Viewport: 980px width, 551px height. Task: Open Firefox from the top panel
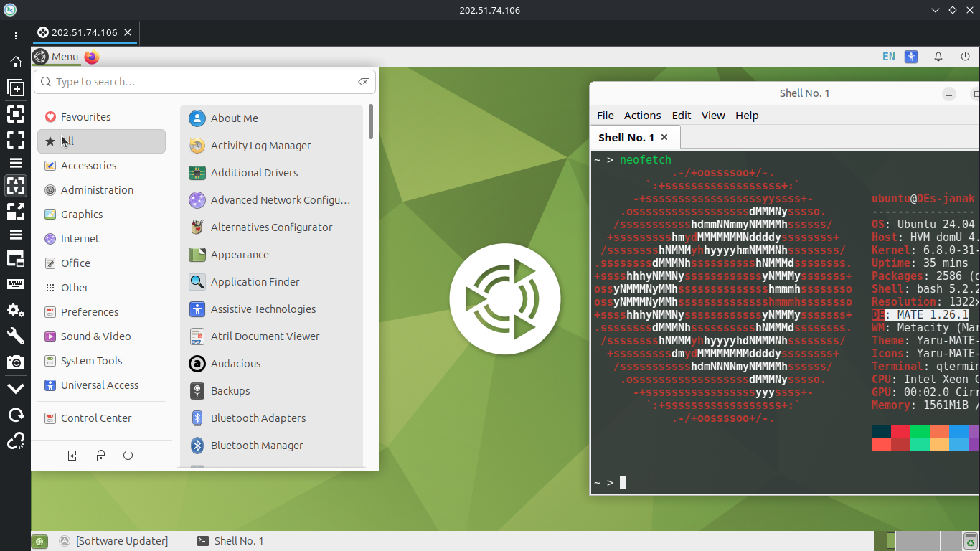coord(92,57)
